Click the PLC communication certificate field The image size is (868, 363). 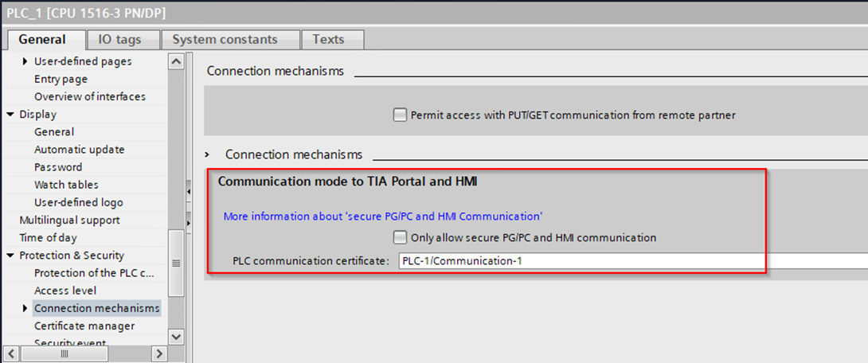pos(633,261)
